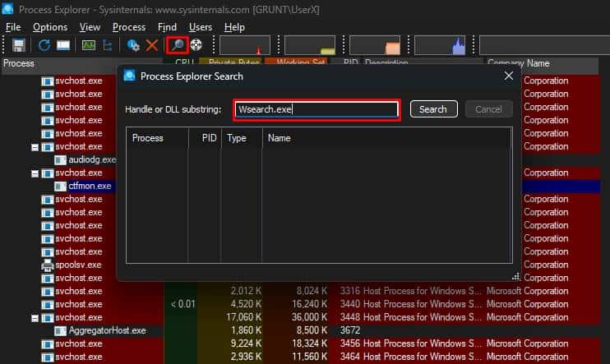The height and width of the screenshot is (364, 610).
Task: Click the Search dialog title icon
Action: 129,76
